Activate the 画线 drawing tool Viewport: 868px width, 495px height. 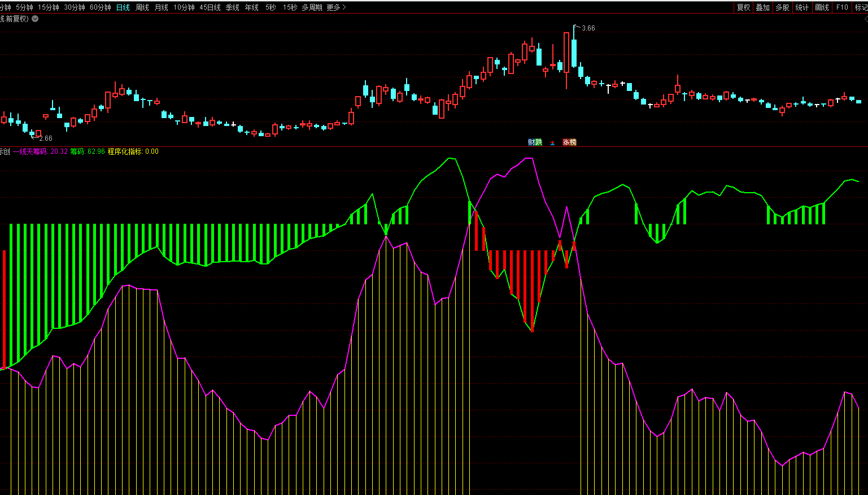[x=822, y=7]
